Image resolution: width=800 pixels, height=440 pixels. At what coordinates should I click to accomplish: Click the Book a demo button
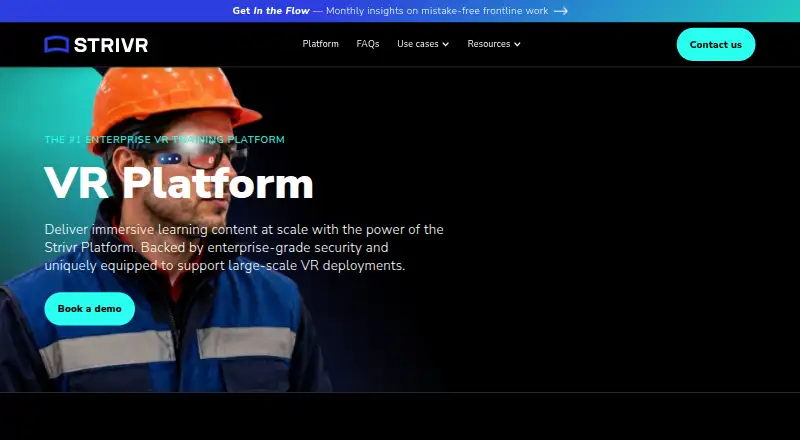[90, 309]
